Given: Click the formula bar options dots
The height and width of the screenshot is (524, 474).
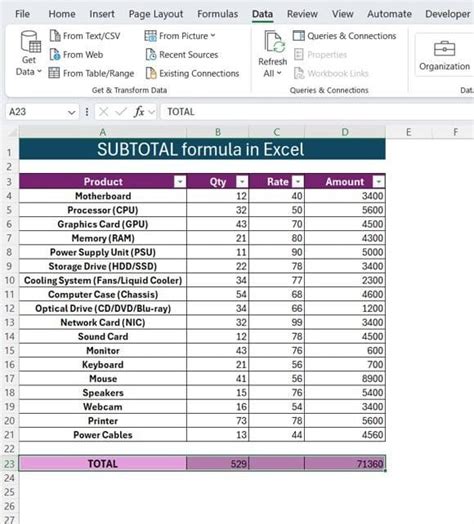Looking at the screenshot, I should pyautogui.click(x=87, y=112).
